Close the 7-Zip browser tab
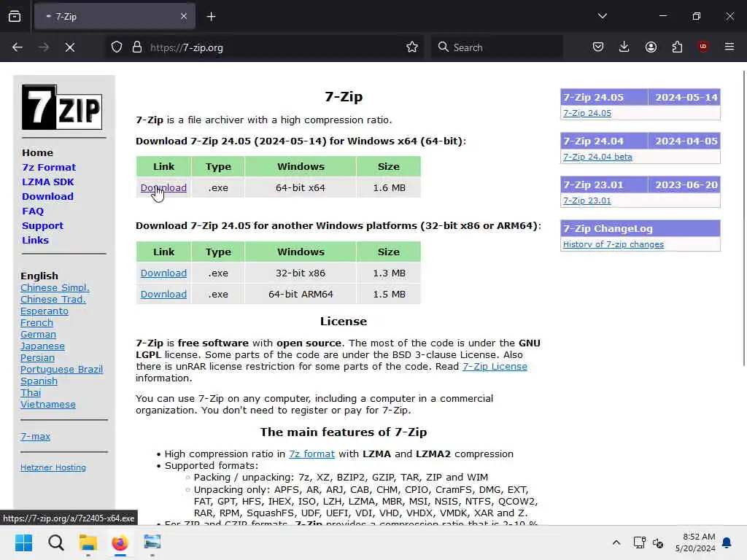747x560 pixels. 184,17
